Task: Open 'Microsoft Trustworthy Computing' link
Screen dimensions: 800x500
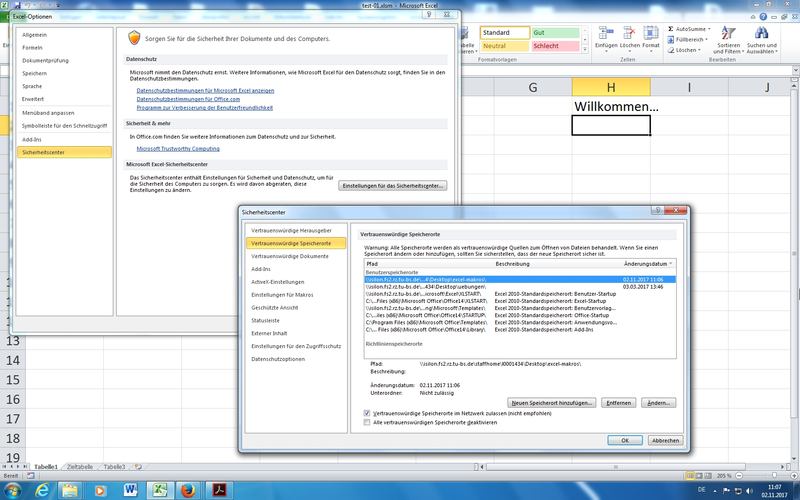Action: pos(178,148)
